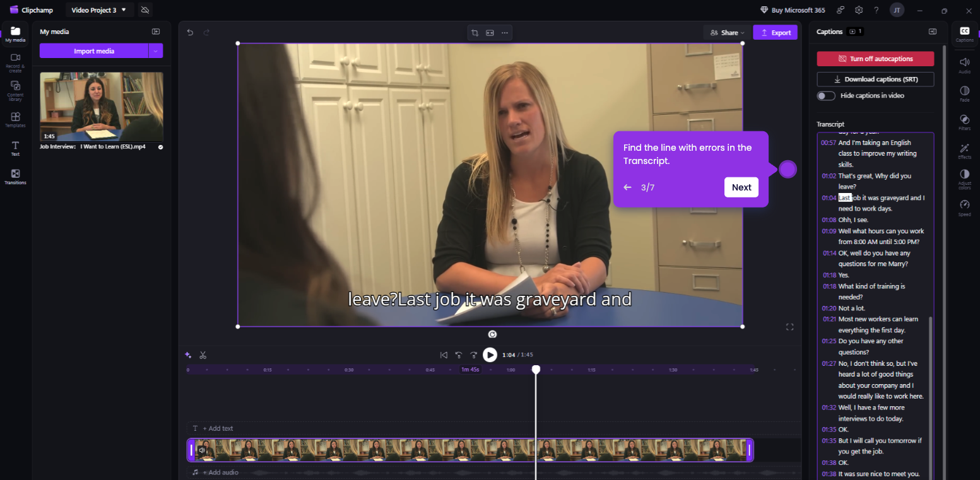The image size is (980, 480).
Task: Open the Effects property tab
Action: point(964,151)
